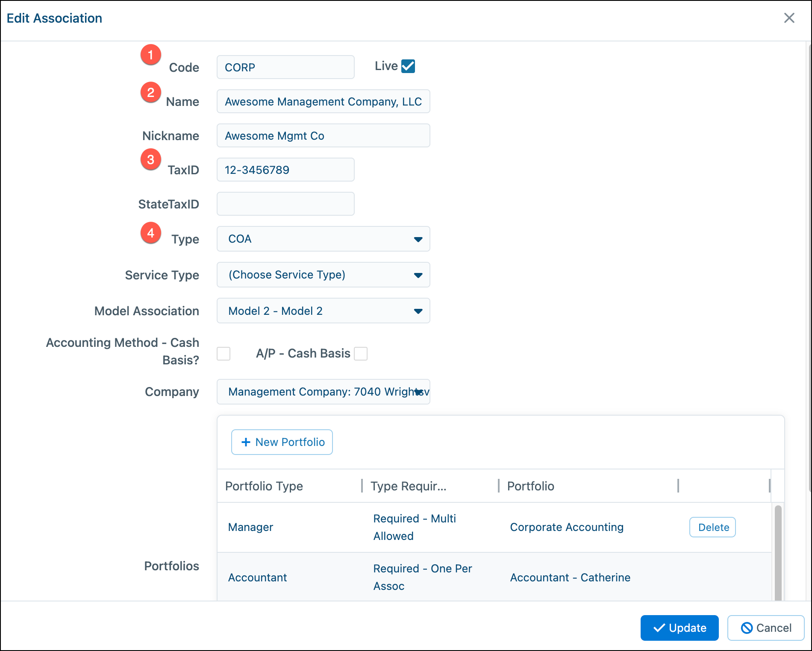Delete the Corporate Accounting portfolio row

point(713,527)
